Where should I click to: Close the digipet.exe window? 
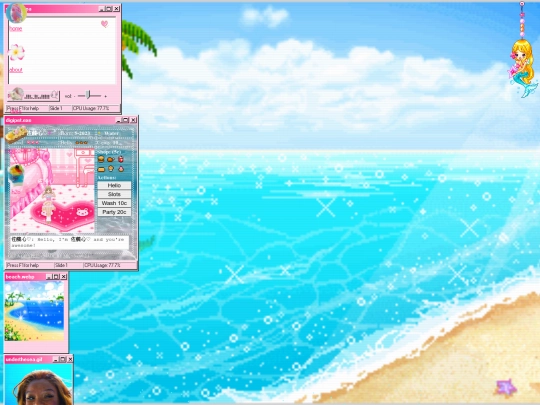[x=133, y=120]
